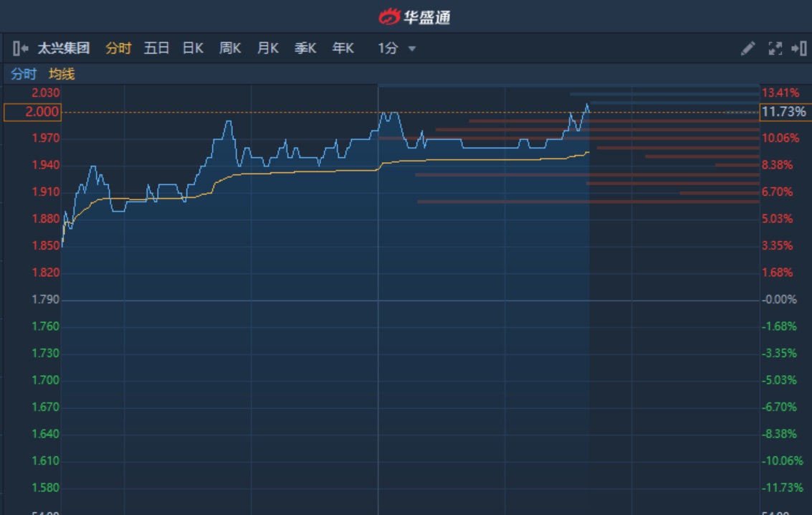The image size is (812, 515).
Task: Select the 年K yearly candlestick tab
Action: (343, 49)
